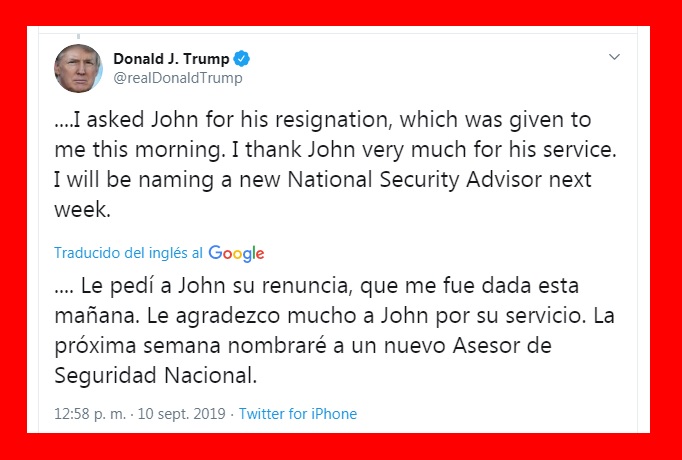The image size is (682, 460).
Task: Click the thread connector line above the avatar
Action: tap(76, 35)
